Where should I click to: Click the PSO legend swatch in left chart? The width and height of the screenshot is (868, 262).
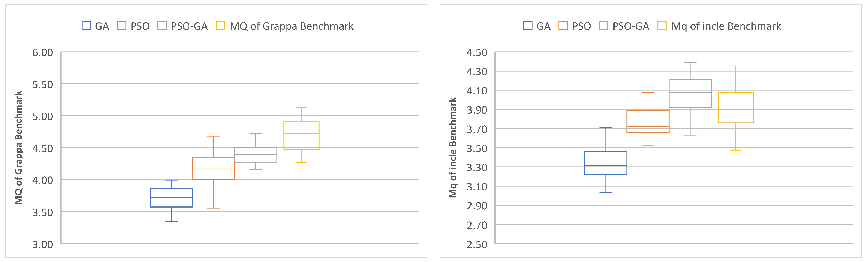pyautogui.click(x=122, y=26)
